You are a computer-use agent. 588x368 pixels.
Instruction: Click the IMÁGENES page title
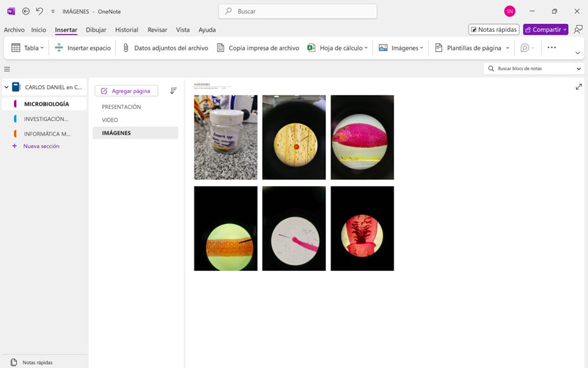click(x=202, y=84)
